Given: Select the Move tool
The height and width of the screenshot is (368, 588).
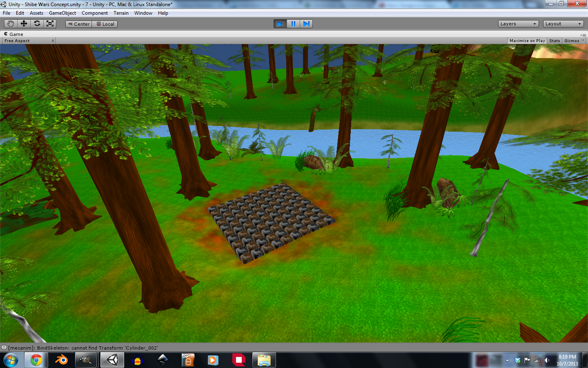Looking at the screenshot, I should [24, 24].
